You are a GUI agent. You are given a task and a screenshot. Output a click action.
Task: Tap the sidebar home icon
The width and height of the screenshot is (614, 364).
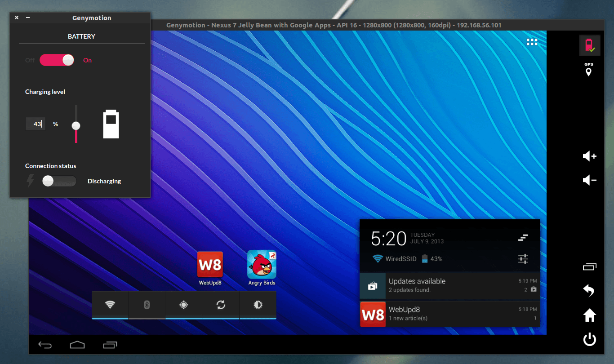[x=589, y=315]
